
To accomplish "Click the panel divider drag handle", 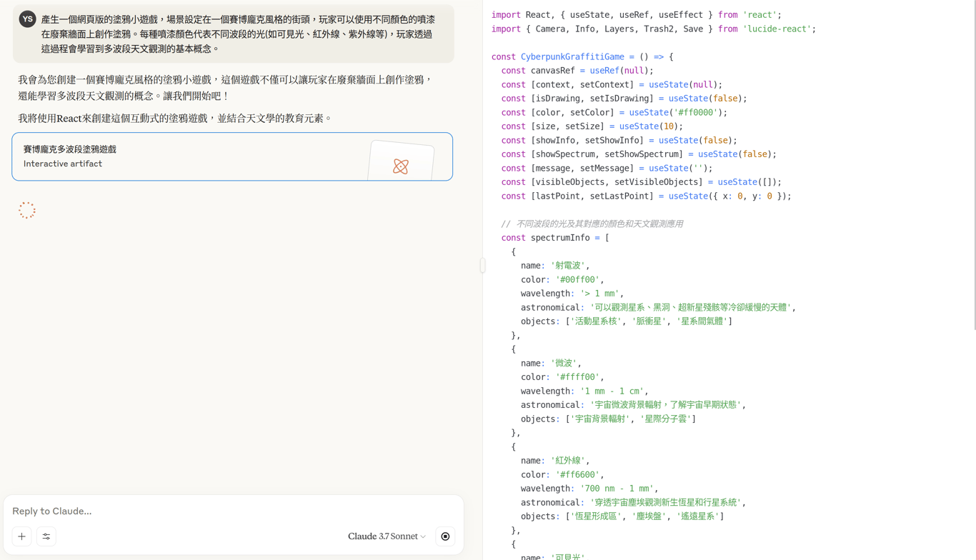I will point(483,266).
